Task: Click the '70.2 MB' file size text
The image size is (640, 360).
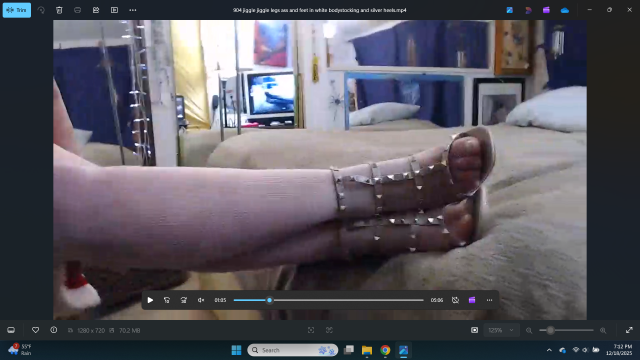Action: point(129,331)
